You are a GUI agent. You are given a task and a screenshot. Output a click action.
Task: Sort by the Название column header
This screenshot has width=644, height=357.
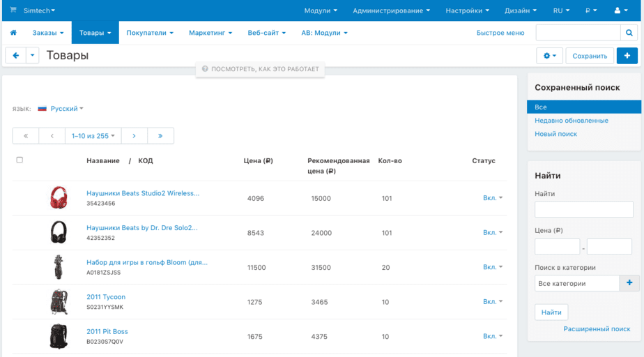[x=103, y=160]
